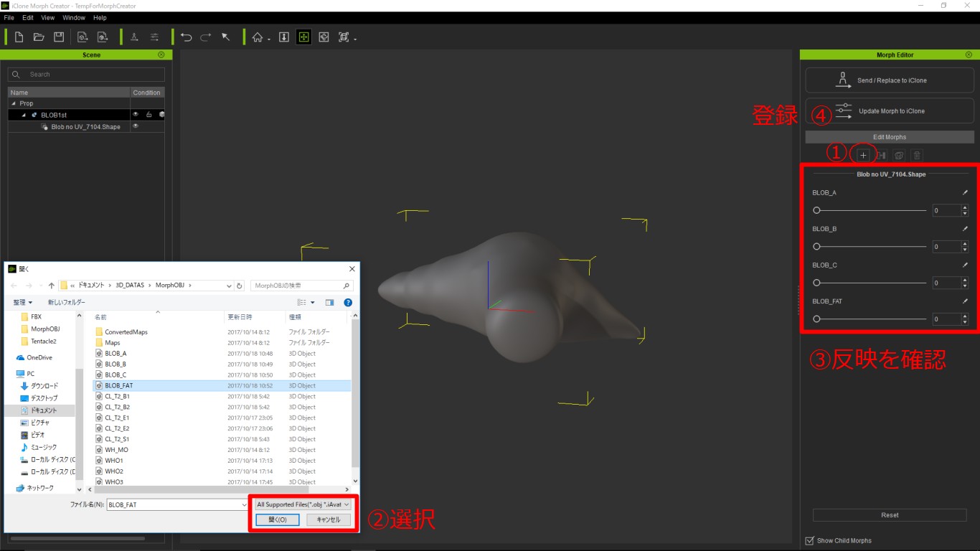980x551 pixels.
Task: Click the up-down arrow toolbar icon
Action: pos(284,37)
